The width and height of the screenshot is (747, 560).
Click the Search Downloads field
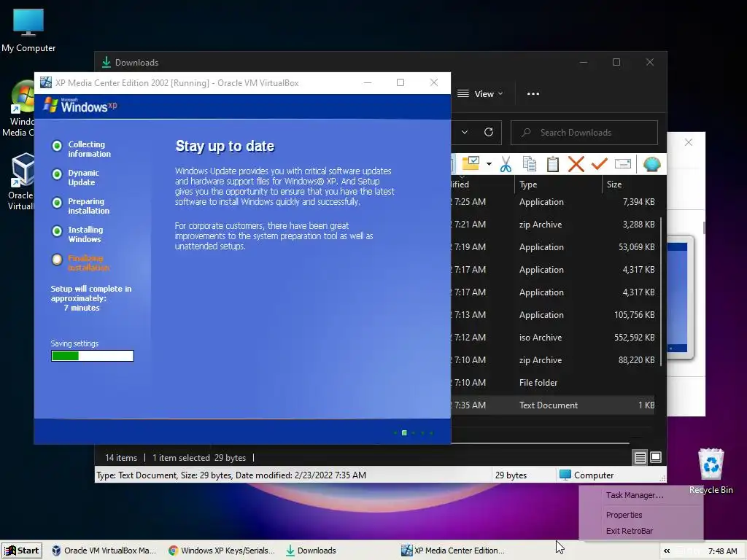584,133
